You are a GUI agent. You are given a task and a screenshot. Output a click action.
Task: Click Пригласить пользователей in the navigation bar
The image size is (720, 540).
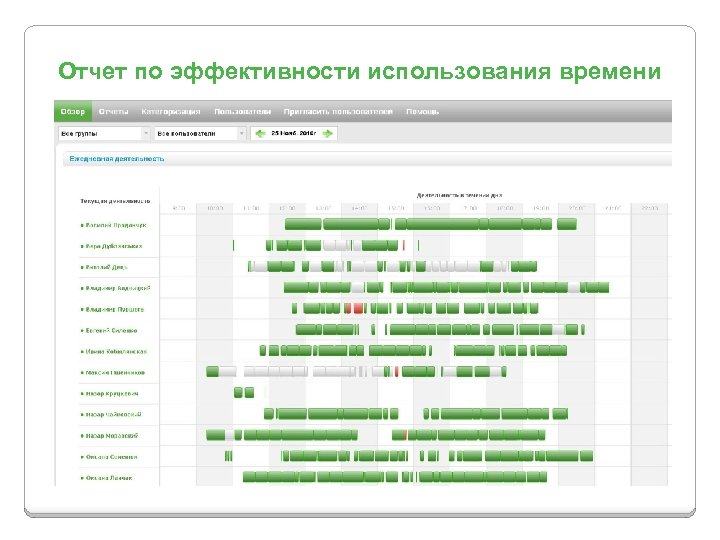[x=338, y=112]
